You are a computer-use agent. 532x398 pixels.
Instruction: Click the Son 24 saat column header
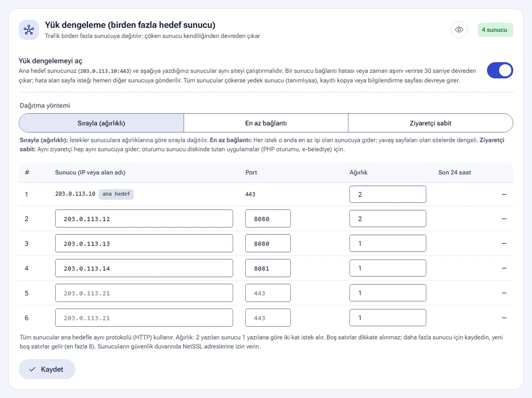tap(454, 172)
